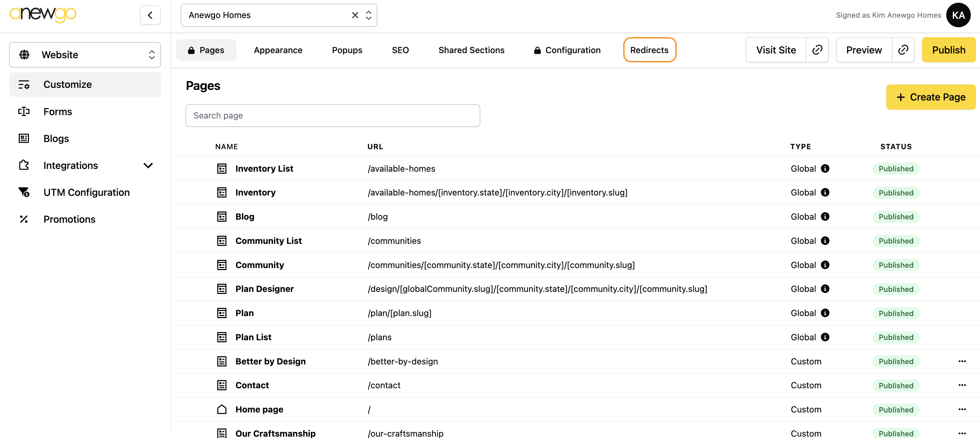Go to the Appearance tab
Image resolution: width=980 pixels, height=438 pixels.
278,50
